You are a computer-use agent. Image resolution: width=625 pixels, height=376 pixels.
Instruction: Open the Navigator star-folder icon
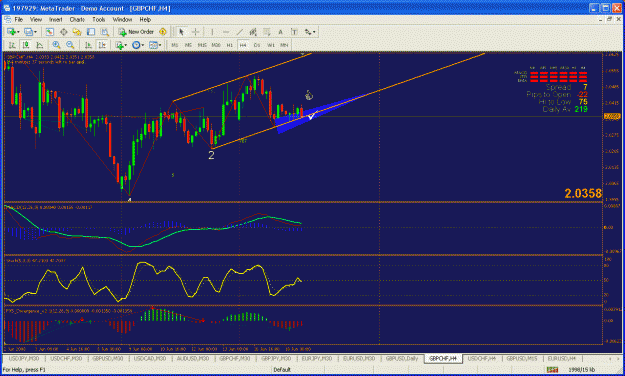77,32
